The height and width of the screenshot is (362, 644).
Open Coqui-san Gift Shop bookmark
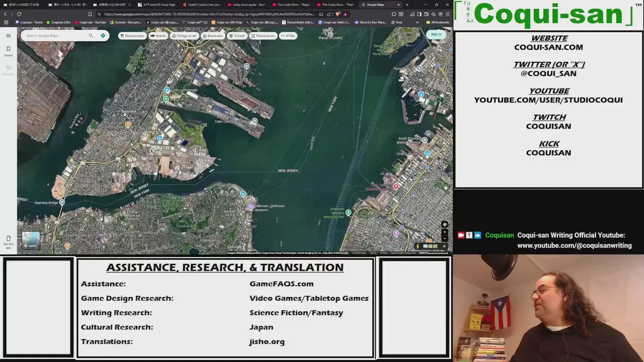[x=226, y=22]
